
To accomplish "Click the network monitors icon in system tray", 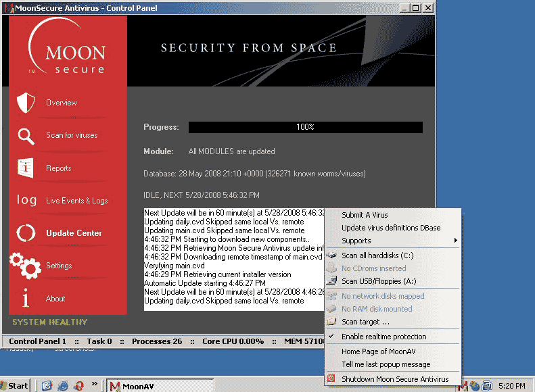I will click(487, 386).
